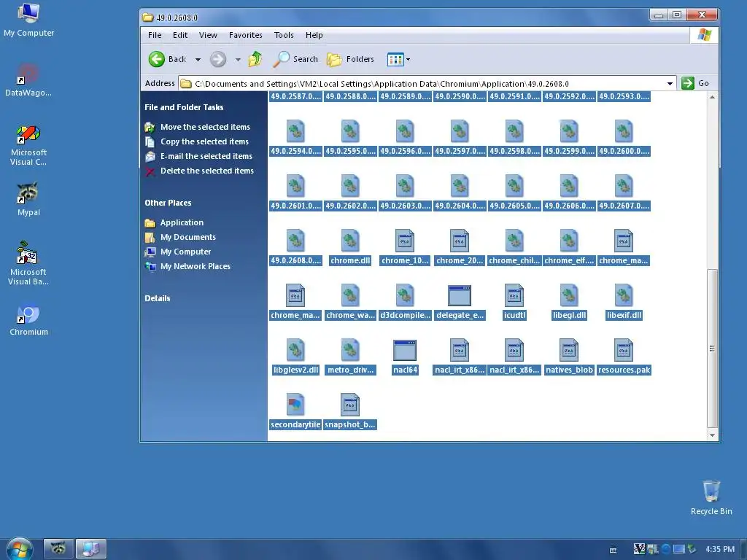This screenshot has height=560, width=747.
Task: Select the libglesv2.dll file icon
Action: point(295,350)
